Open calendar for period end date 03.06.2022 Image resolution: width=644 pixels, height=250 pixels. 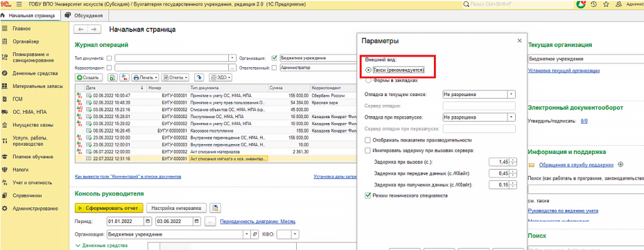pos(197,221)
